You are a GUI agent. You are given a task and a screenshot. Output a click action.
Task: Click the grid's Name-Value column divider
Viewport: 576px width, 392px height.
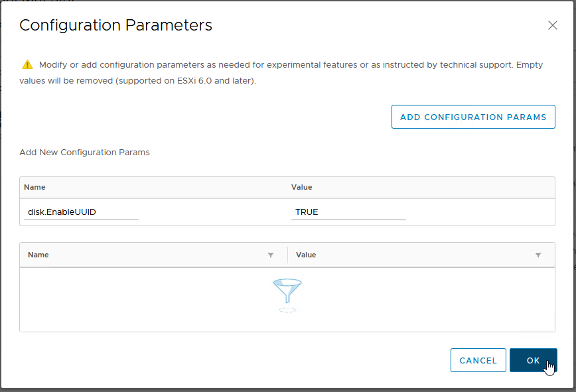(287, 255)
